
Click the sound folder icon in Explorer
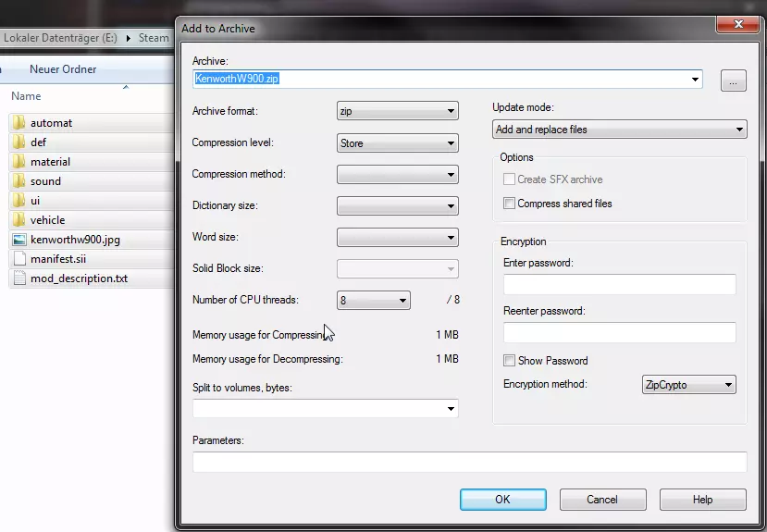click(19, 181)
